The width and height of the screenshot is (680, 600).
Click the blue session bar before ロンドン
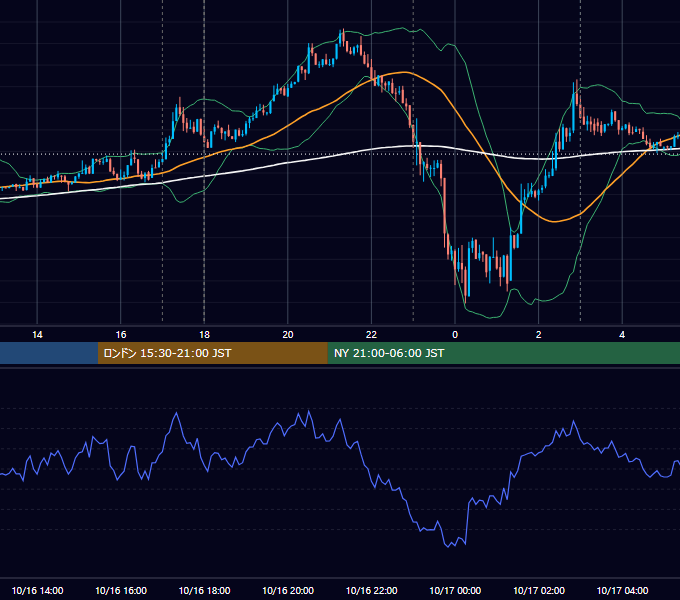(x=49, y=353)
